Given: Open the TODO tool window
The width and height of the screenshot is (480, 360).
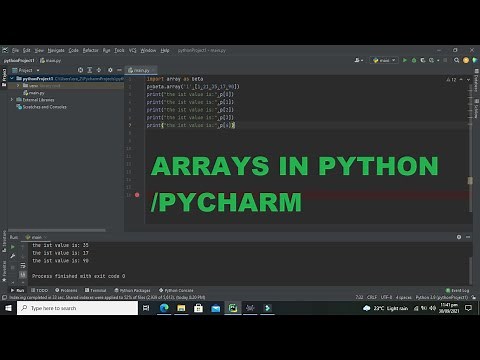Looking at the screenshot, I should click(39, 290).
